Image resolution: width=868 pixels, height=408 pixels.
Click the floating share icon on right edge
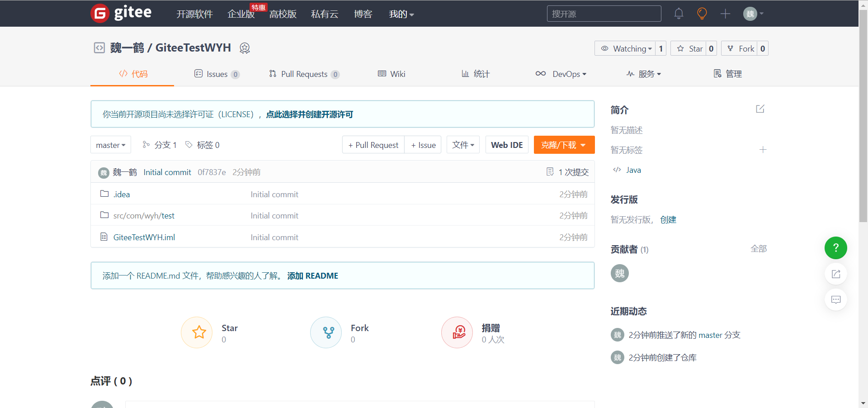click(x=836, y=274)
